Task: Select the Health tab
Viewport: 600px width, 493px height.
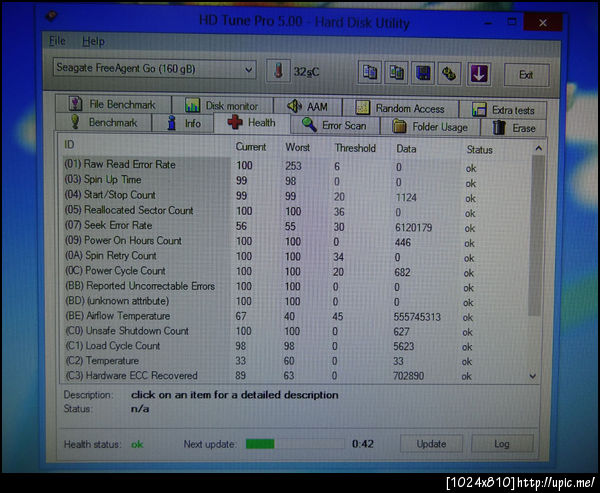Action: [252, 123]
